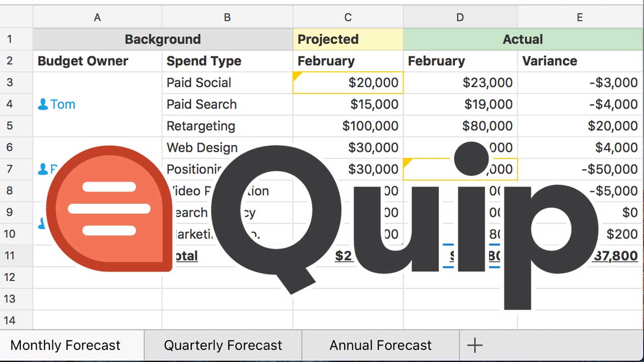Select column D header
Screen dimensions: 644x362
point(460,18)
